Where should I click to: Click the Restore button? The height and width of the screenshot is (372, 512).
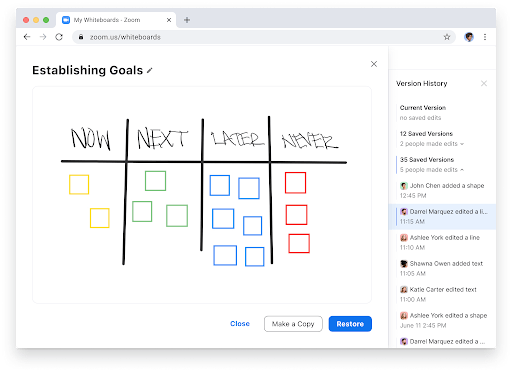tap(350, 324)
